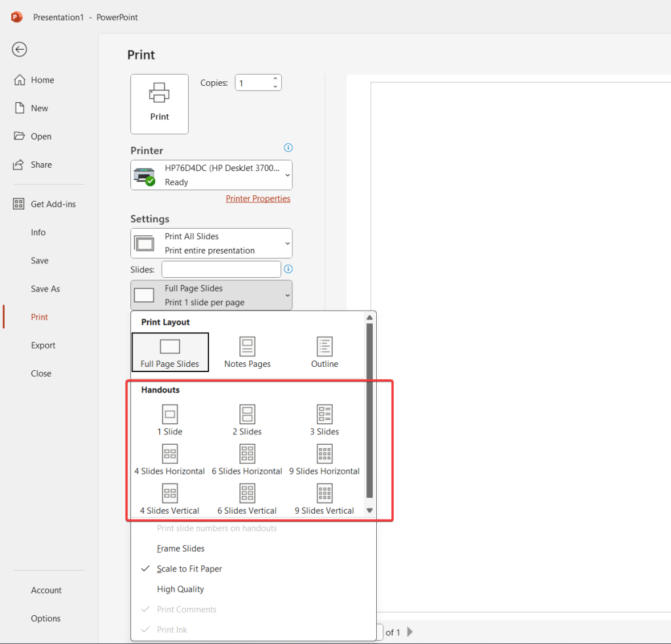Enable the Frame Slides option
Viewport: 671px width, 644px height.
[180, 548]
